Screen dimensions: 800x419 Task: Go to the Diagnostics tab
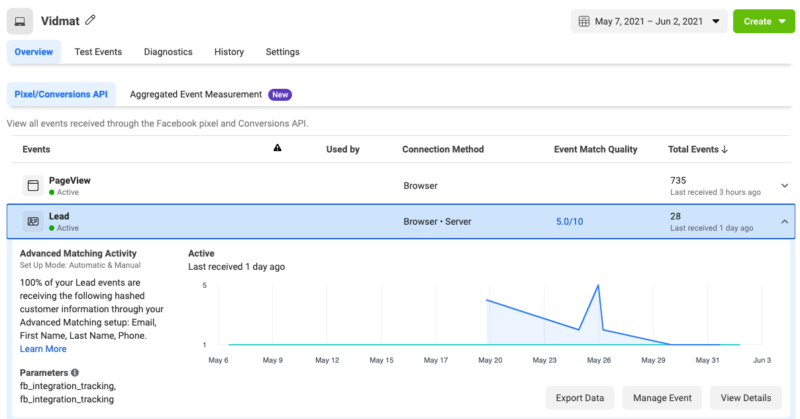[x=168, y=52]
